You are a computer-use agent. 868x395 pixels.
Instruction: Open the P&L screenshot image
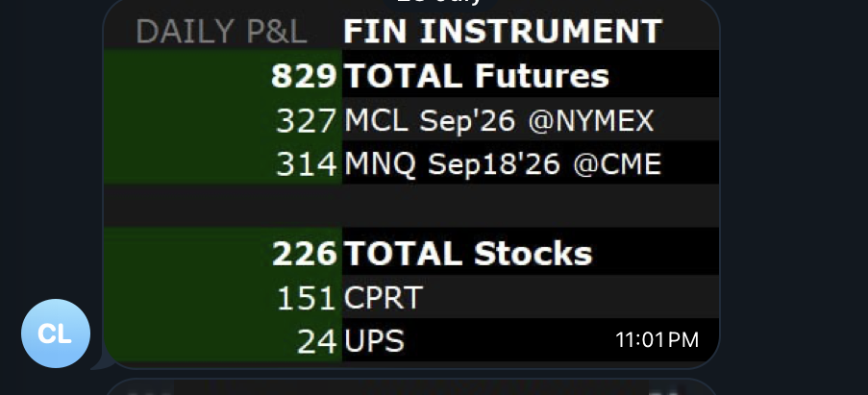[411, 185]
